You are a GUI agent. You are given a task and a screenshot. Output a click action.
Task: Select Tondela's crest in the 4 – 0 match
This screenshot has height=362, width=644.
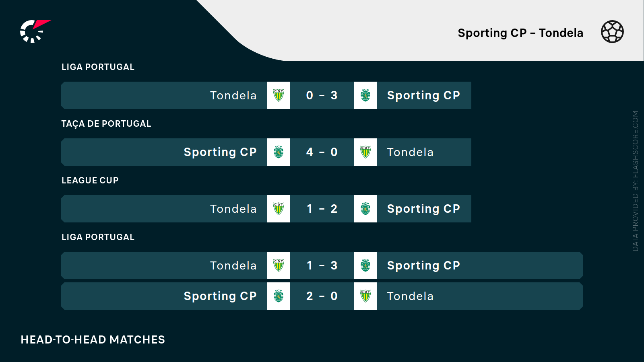[x=365, y=152]
